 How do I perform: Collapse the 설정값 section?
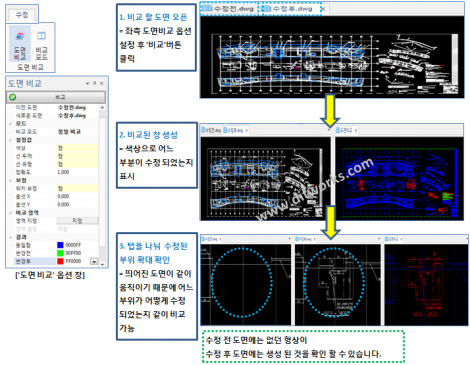[10, 140]
